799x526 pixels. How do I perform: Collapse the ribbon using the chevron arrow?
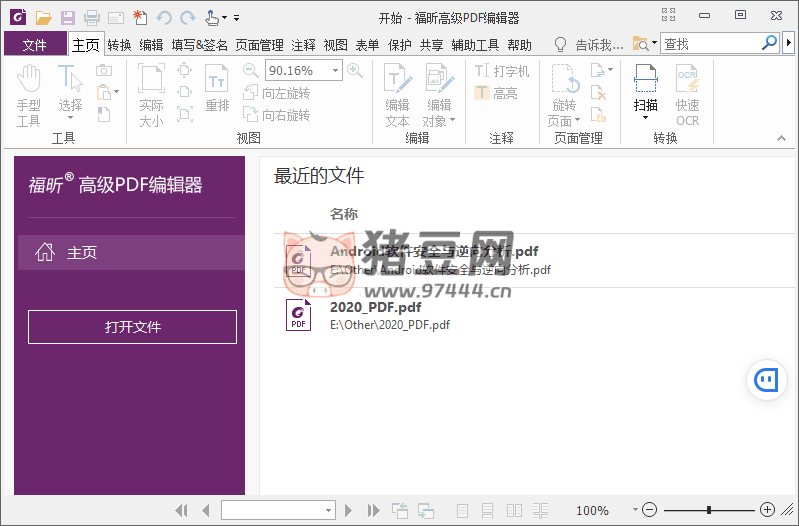[781, 138]
